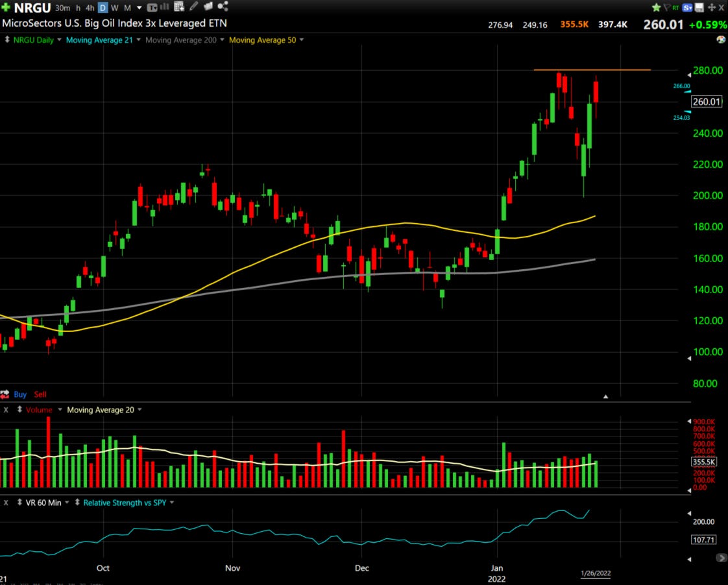Click the blue Buy button
The width and height of the screenshot is (728, 585).
pos(20,394)
